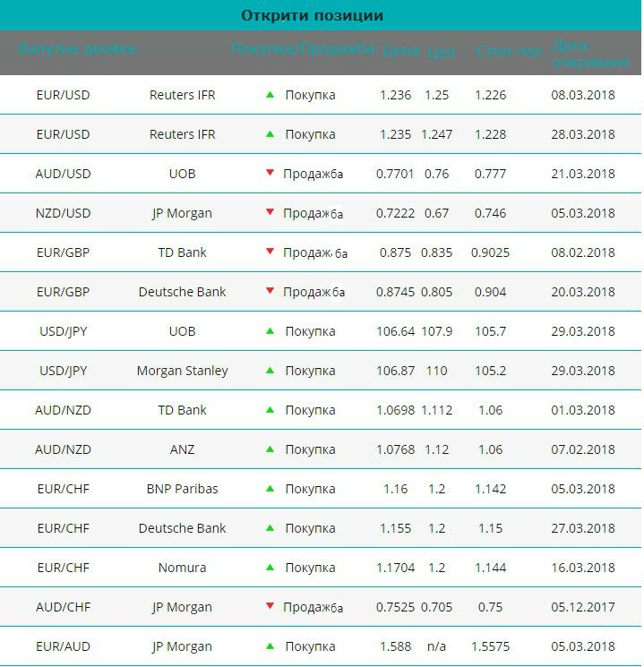Viewport: 644px width, 667px height.
Task: Click green up arrow in EUR/AUD JP Morgan row
Action: tap(270, 646)
